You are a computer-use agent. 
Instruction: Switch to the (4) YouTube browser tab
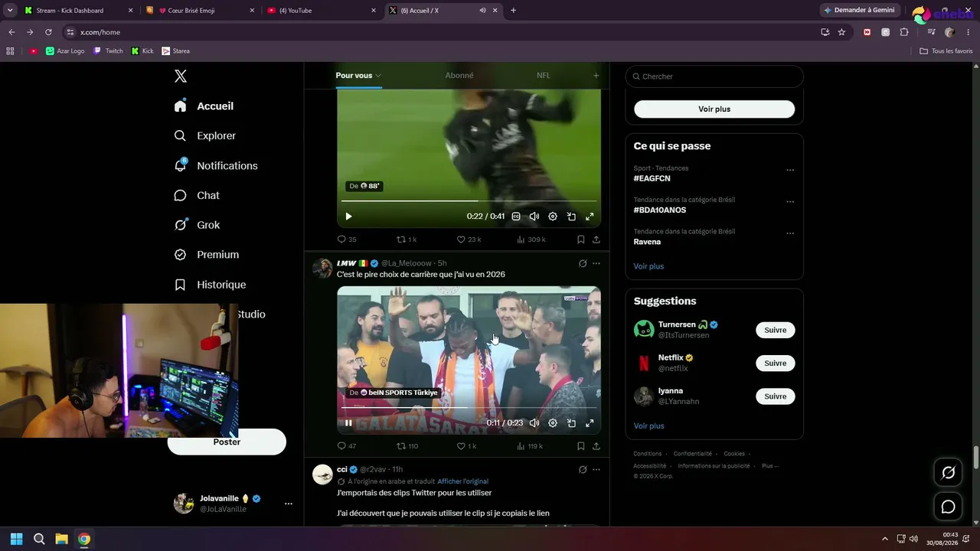(x=322, y=11)
